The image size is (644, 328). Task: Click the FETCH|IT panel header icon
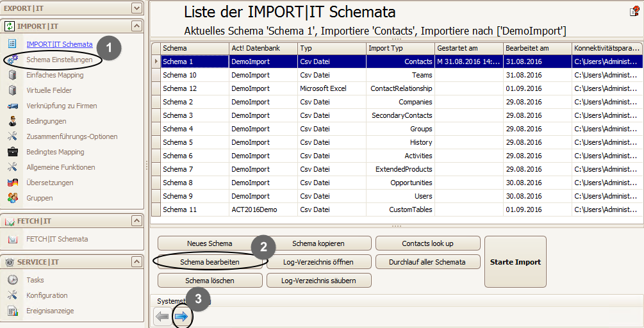click(x=9, y=221)
